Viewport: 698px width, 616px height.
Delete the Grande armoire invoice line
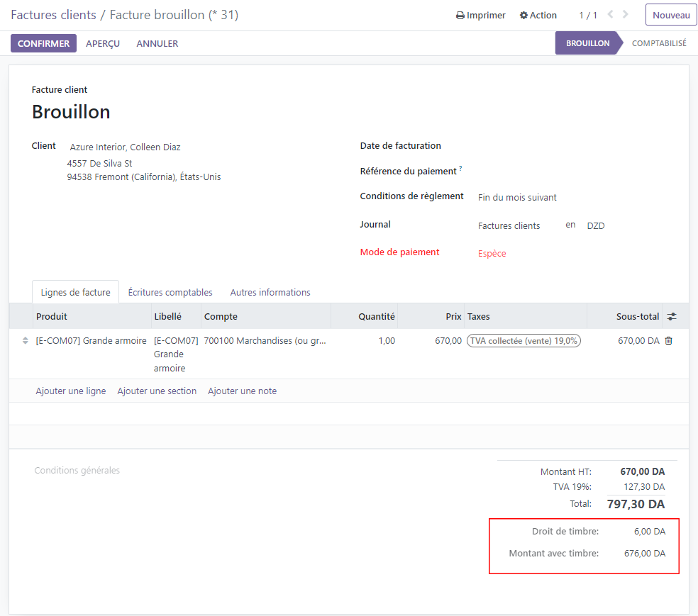point(669,341)
